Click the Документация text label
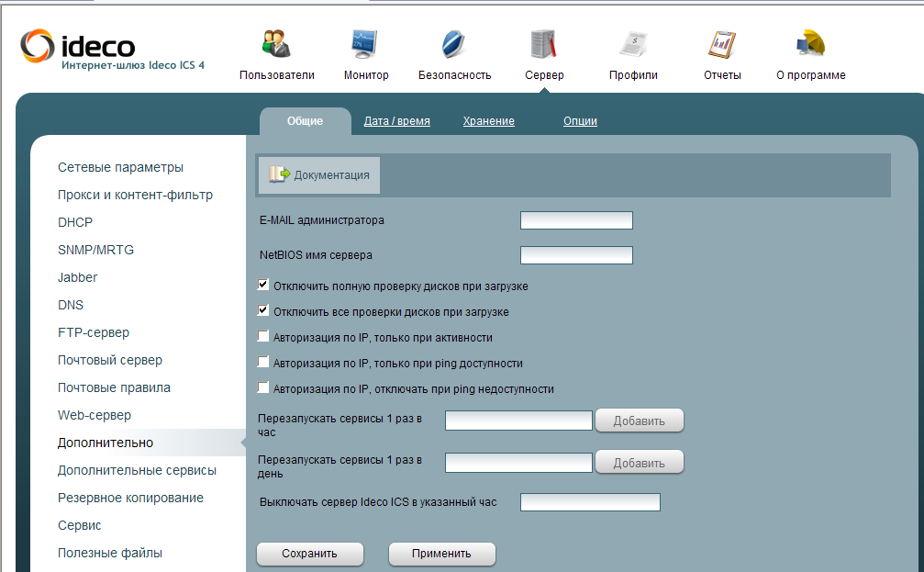Screen dimensions: 924x572 point(332,175)
